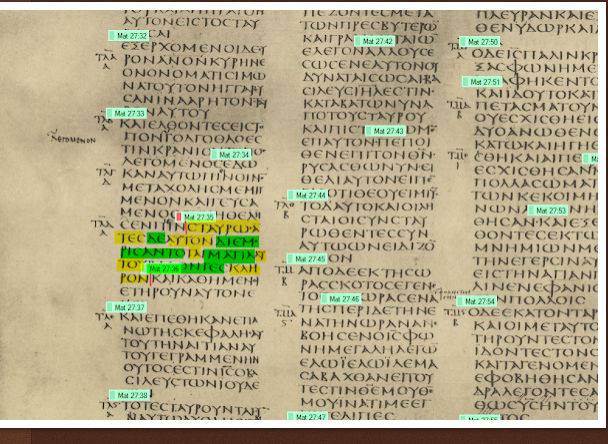The height and width of the screenshot is (444, 608).
Task: Select the Mat 27:33 verse marker
Action: 126,113
